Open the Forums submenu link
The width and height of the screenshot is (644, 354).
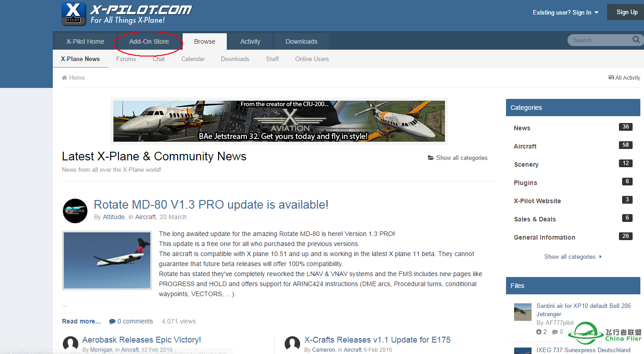coord(126,59)
